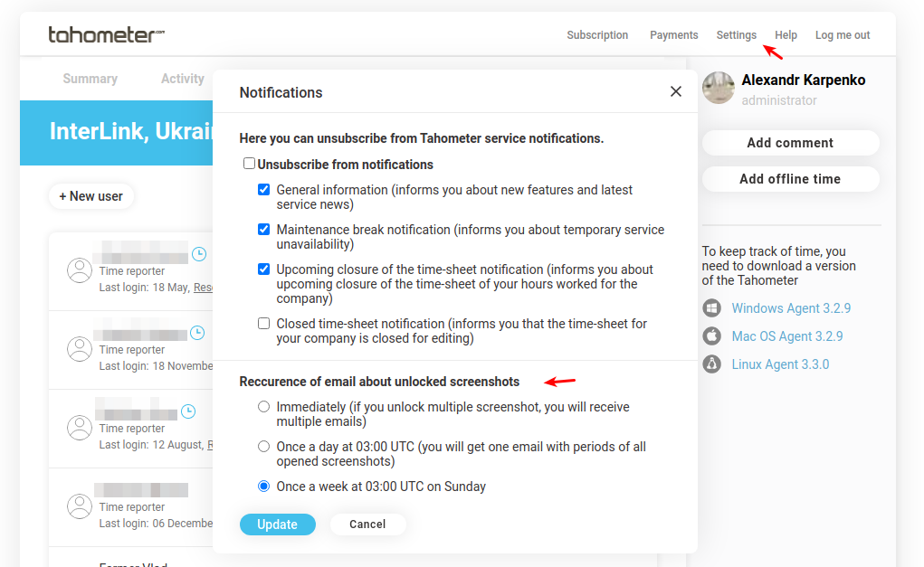Viewport: 924px width, 567px height.
Task: Uncheck General information notifications
Action: (x=263, y=190)
